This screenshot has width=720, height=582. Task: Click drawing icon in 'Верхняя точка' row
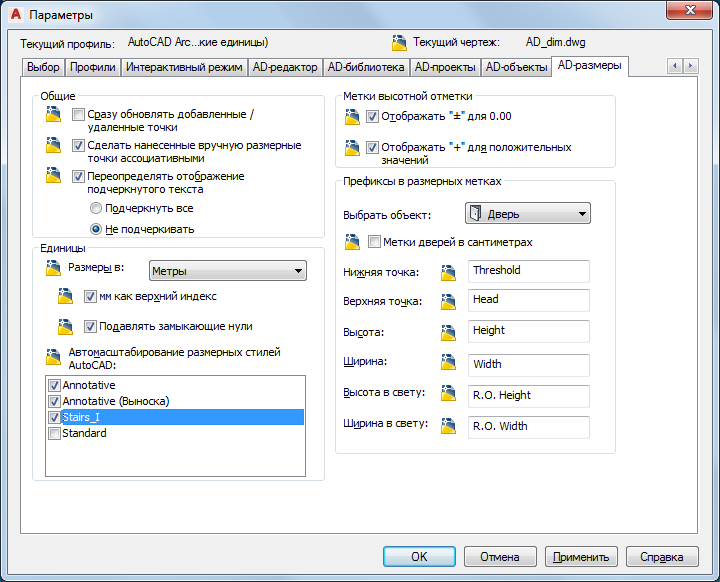(448, 302)
